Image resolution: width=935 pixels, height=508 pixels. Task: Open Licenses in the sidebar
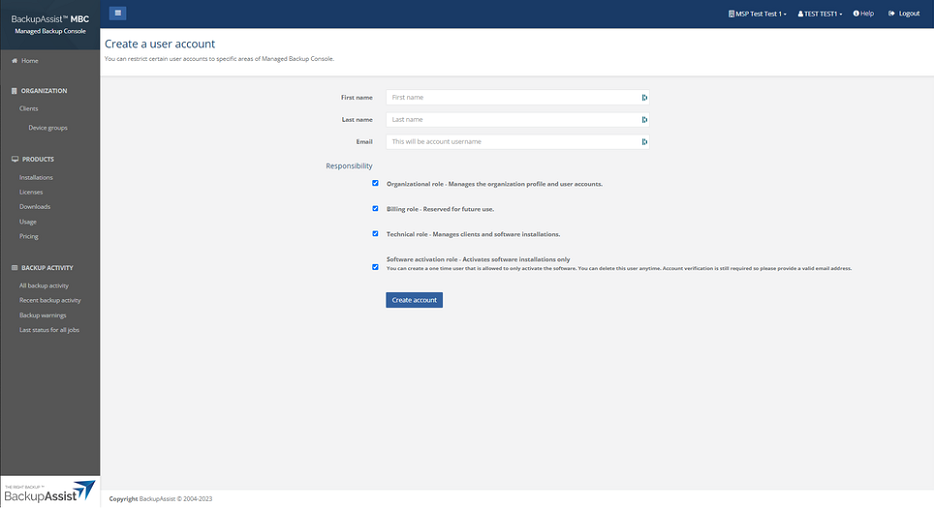click(31, 192)
